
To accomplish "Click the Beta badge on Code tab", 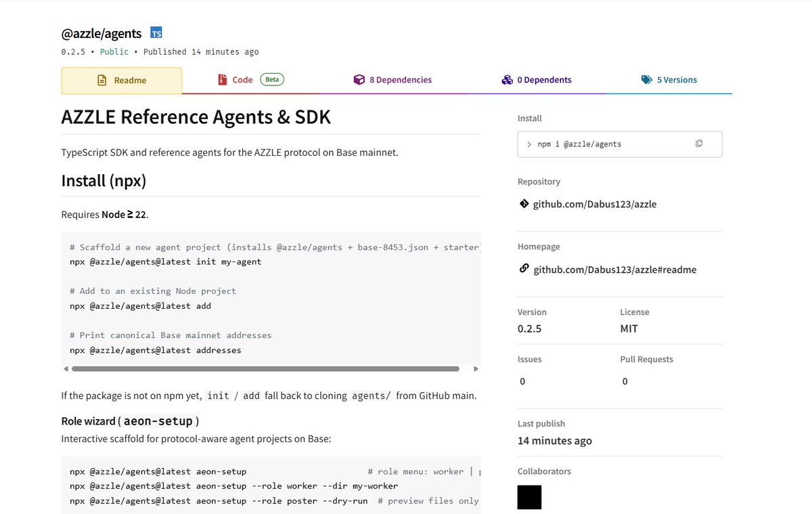I will pyautogui.click(x=272, y=79).
